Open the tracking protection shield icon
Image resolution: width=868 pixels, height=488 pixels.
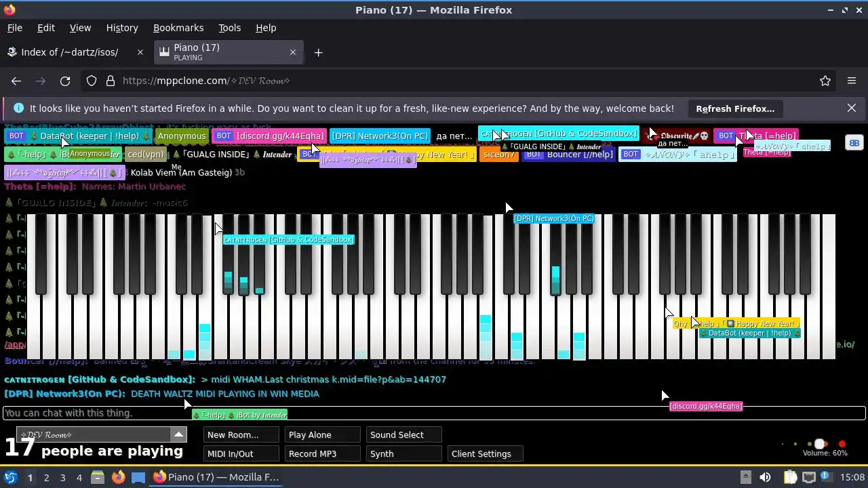coord(92,81)
